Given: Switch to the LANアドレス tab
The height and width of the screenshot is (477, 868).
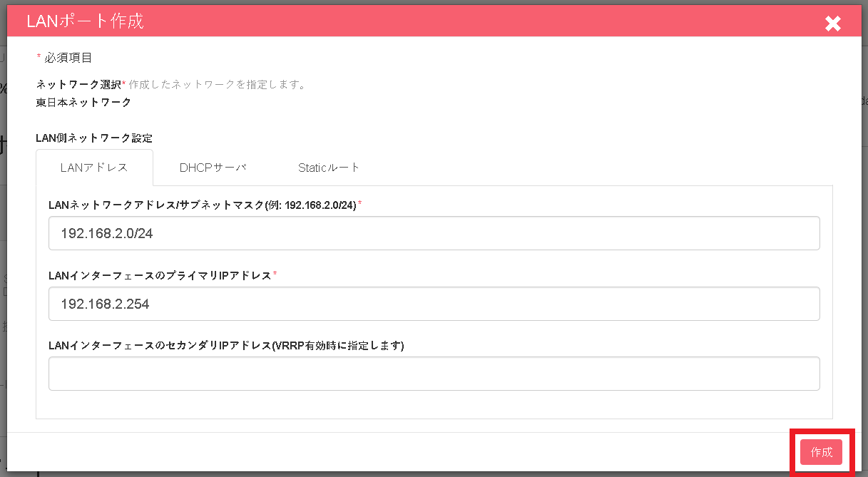Looking at the screenshot, I should pos(94,168).
